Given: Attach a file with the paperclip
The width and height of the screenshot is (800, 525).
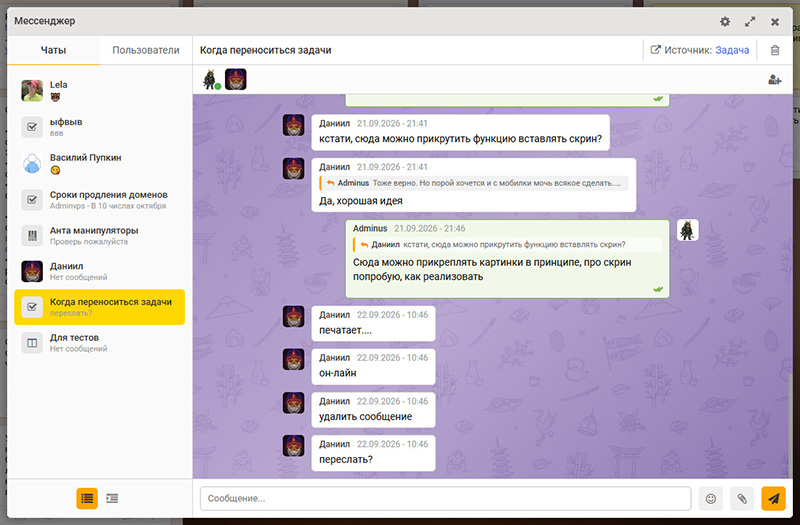Looking at the screenshot, I should pyautogui.click(x=742, y=498).
